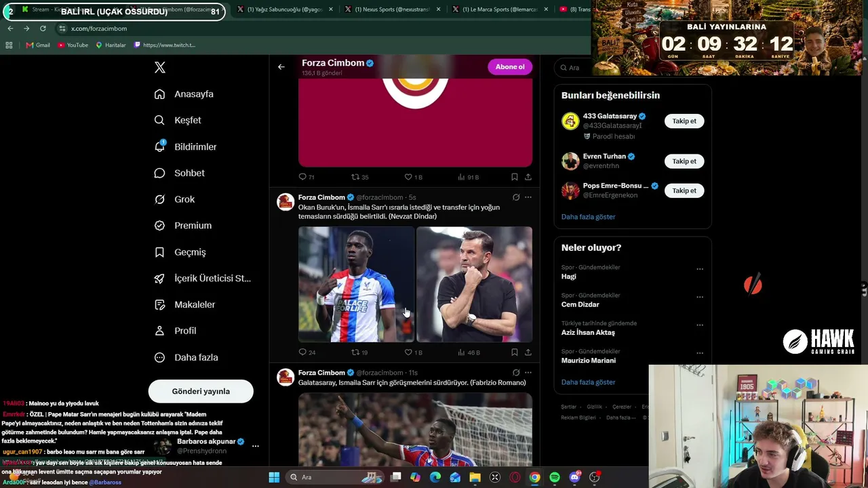This screenshot has height=488, width=868.
Task: Open more options for Maurizio Mariani trend
Action: [700, 353]
